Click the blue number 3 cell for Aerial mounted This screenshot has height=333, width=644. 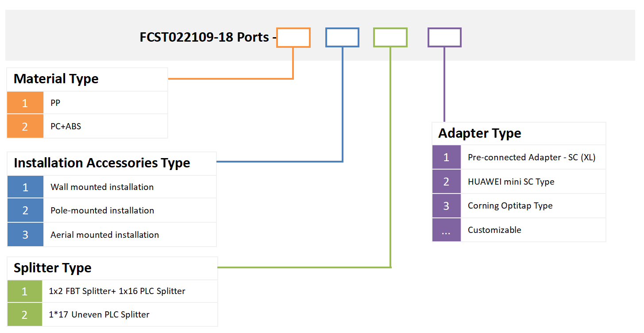click(25, 234)
